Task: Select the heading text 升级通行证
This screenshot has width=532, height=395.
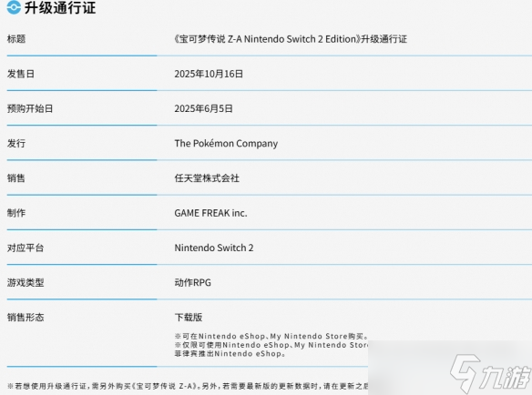Action: [x=60, y=7]
